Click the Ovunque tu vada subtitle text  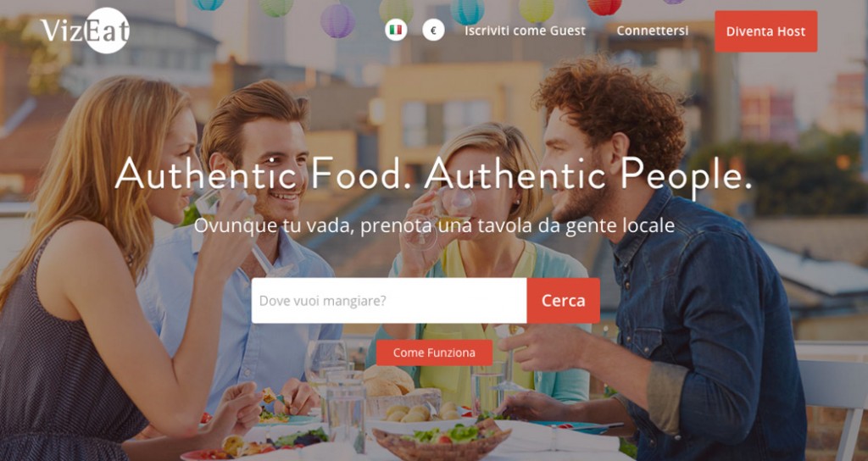pos(434,225)
